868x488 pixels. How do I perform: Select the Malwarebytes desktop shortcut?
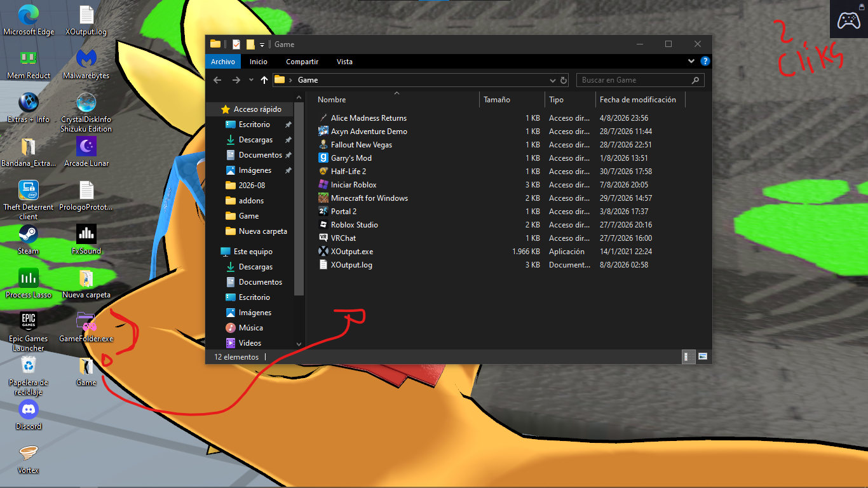coord(86,64)
